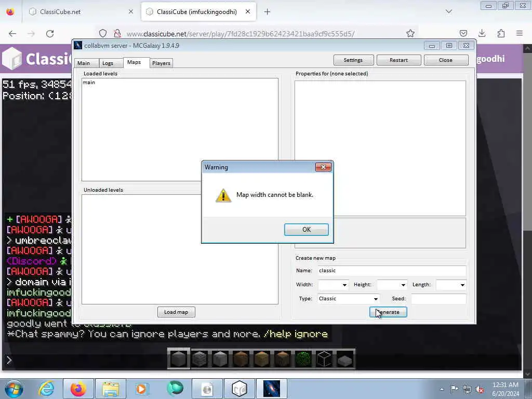Select 'main' in Loaded levels list
Image resolution: width=532 pixels, height=399 pixels.
tap(89, 83)
